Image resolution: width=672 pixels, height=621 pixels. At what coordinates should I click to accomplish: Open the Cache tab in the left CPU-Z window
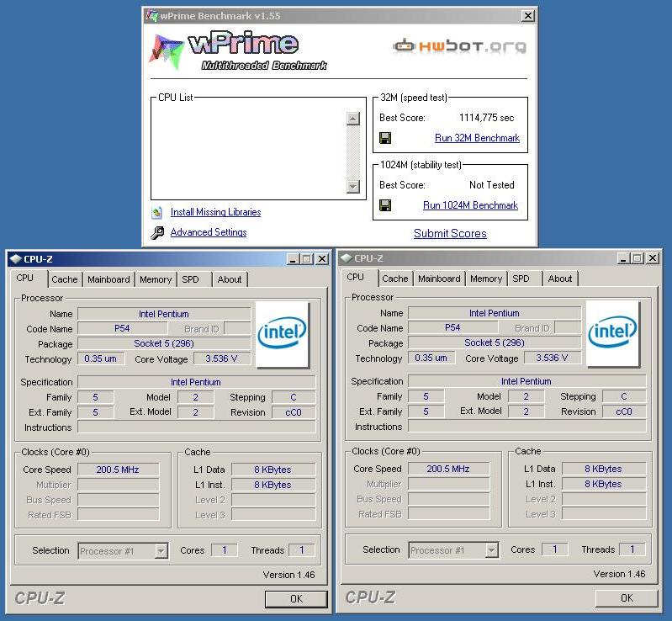coord(64,279)
